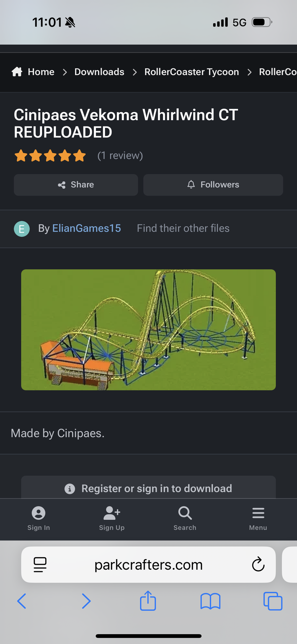Viewport: 297px width, 644px height.
Task: Open the Sign In account icon
Action: point(38,513)
